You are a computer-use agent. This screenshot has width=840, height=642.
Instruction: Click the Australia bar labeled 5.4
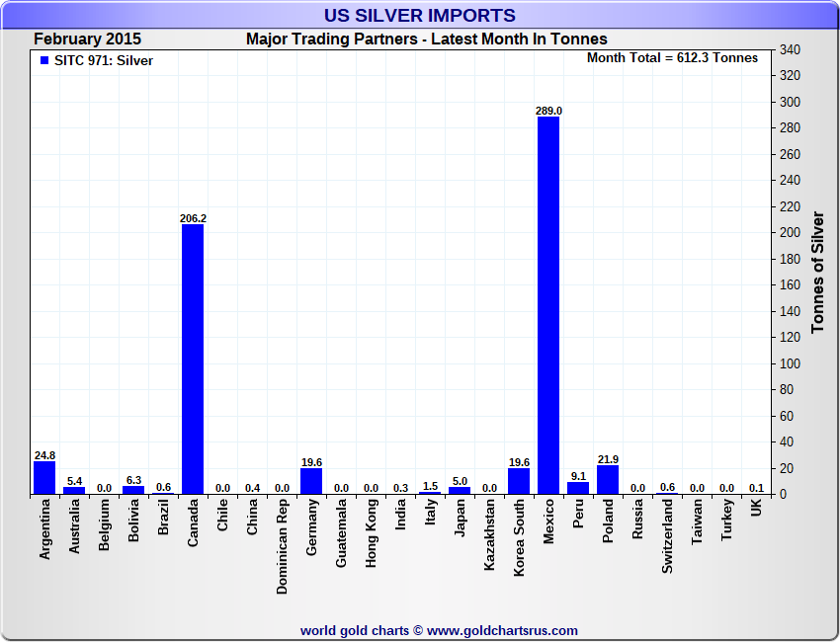pos(74,490)
